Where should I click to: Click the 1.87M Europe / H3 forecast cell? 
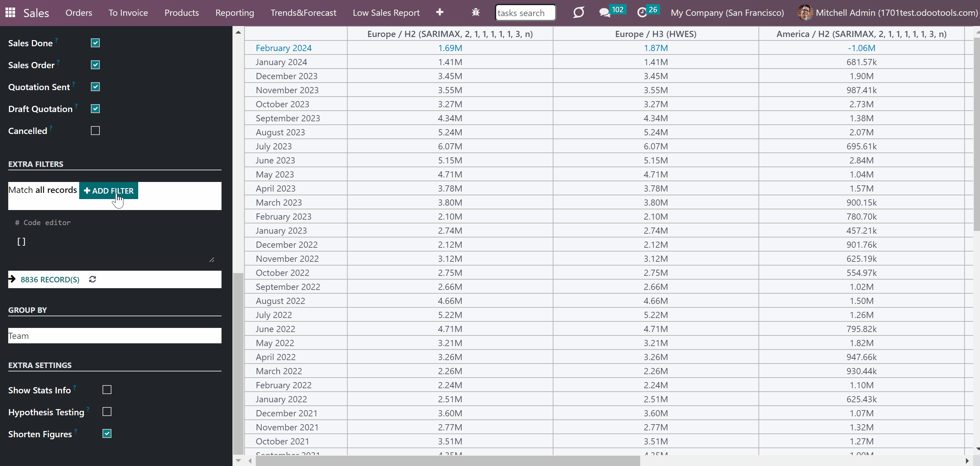click(x=656, y=48)
